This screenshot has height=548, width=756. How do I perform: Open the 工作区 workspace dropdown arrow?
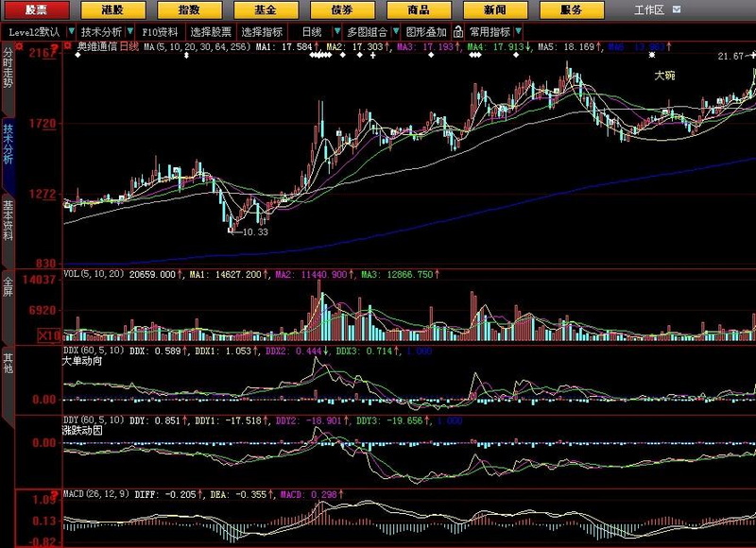676,10
